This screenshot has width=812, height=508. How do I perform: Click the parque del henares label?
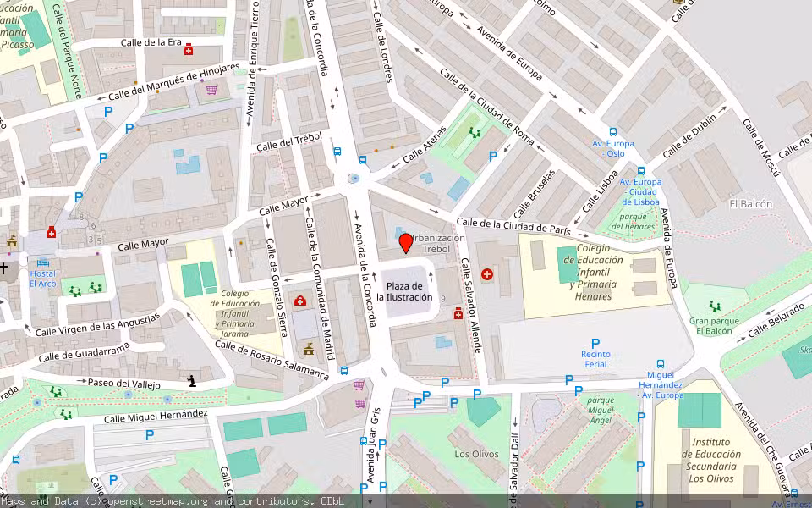point(633,221)
